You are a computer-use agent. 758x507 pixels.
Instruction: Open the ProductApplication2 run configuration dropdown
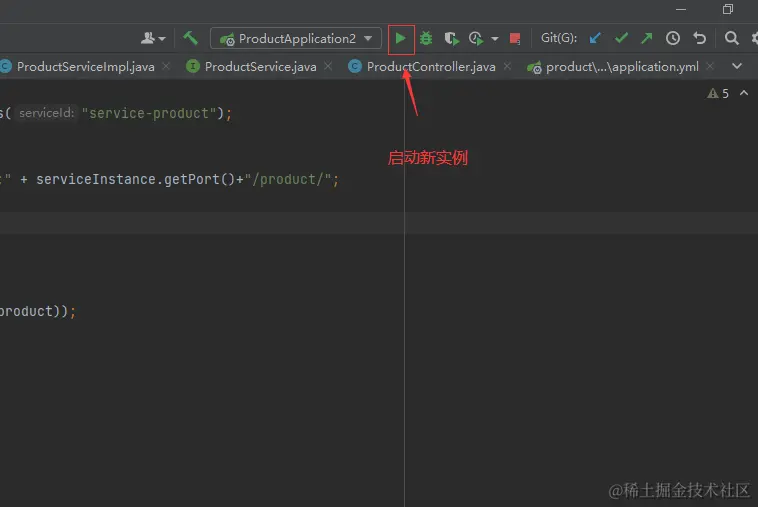point(296,38)
